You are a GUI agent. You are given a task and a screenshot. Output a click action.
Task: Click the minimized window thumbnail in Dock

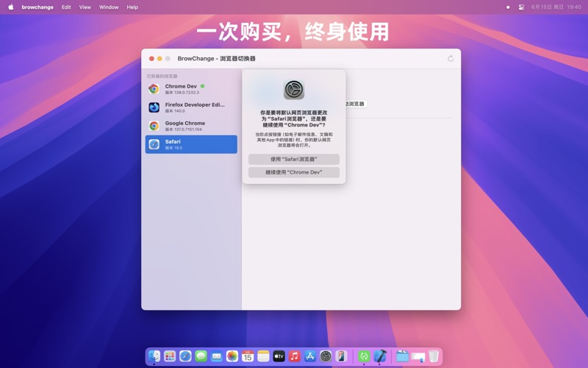[x=417, y=356]
